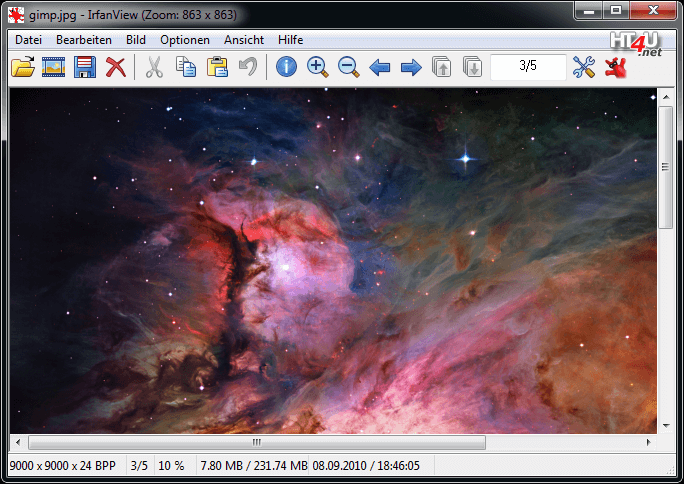Click the nebula image in the viewer
The image size is (684, 484).
(x=333, y=261)
